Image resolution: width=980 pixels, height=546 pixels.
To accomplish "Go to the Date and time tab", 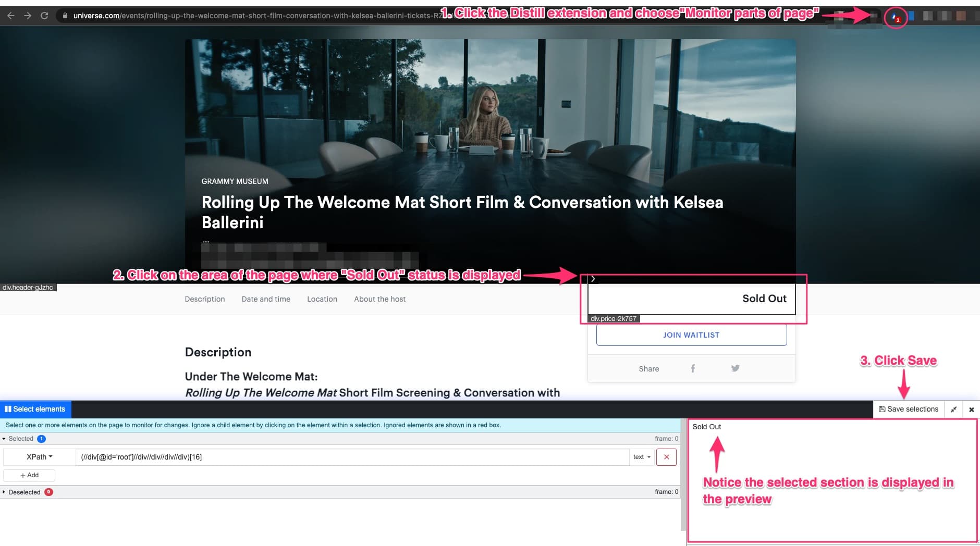I will pos(266,299).
